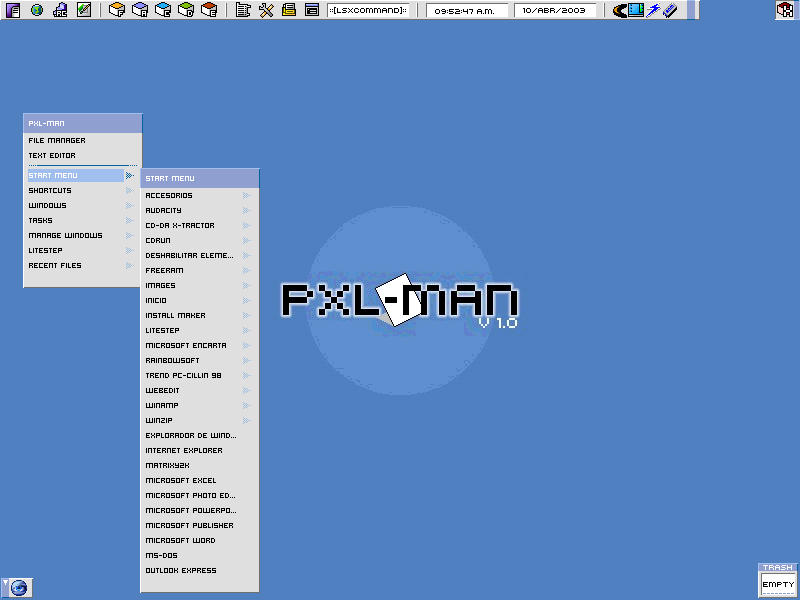Click the black crescent tray icon
800x600 pixels.
pos(619,10)
